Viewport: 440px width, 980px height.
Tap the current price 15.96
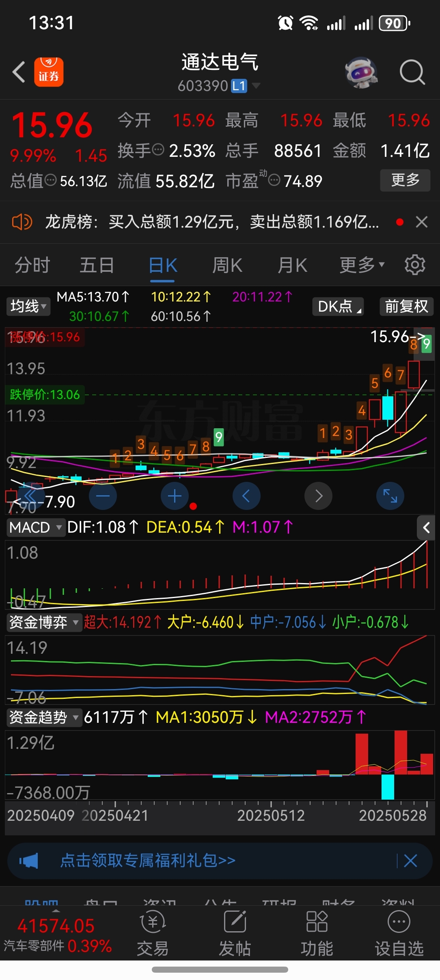pos(52,125)
